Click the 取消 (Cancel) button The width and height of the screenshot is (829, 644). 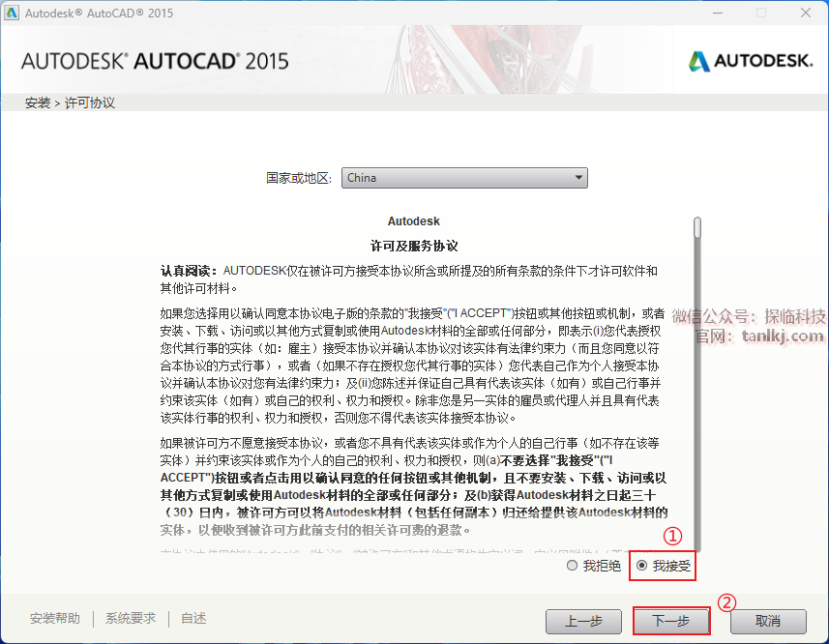pos(768,622)
